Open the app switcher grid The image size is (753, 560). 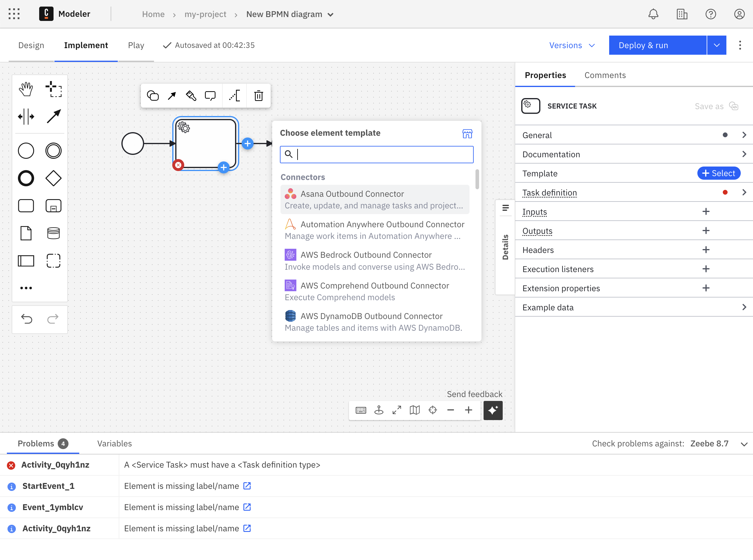pyautogui.click(x=14, y=14)
